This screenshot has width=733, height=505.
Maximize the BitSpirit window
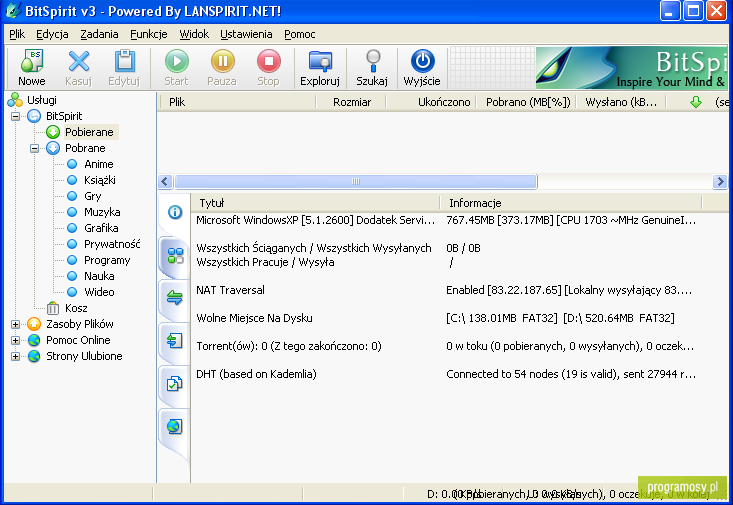693,10
